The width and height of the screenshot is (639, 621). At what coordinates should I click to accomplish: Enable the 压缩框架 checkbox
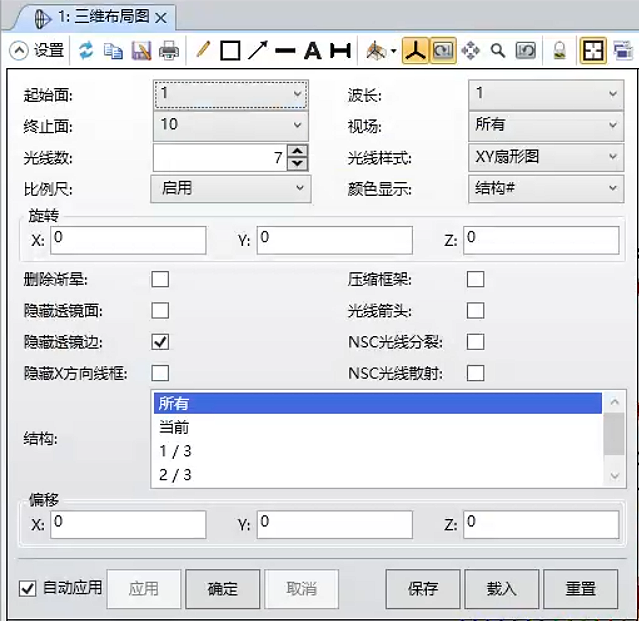[x=476, y=280]
